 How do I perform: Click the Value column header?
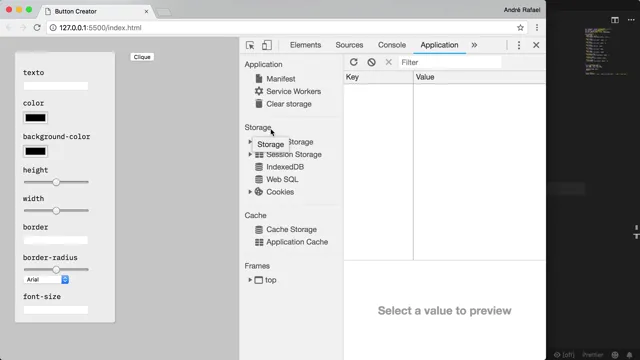click(x=479, y=77)
